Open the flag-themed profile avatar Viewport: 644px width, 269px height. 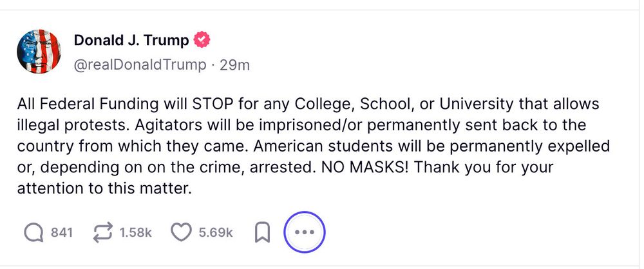40,52
